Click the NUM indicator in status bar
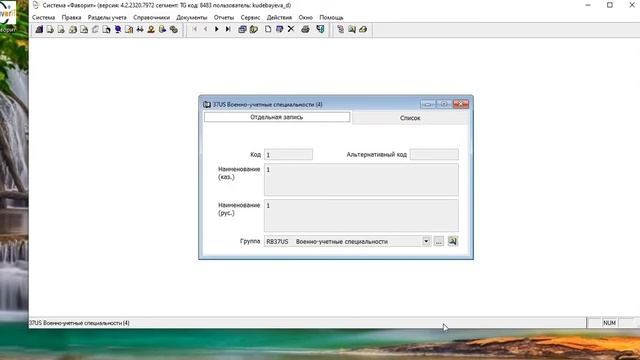Viewport: 640px width, 360px height. coord(609,323)
